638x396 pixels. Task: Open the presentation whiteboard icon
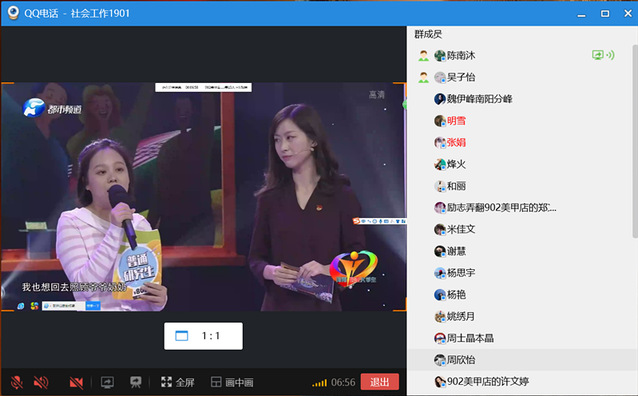135,382
